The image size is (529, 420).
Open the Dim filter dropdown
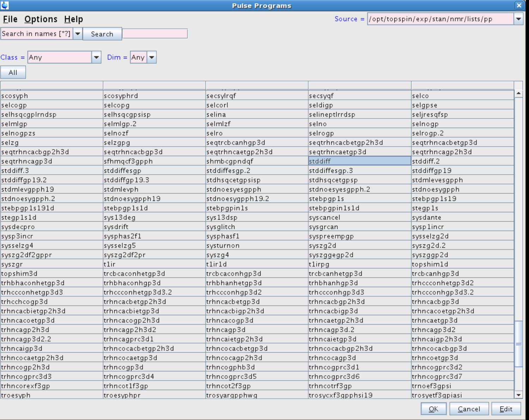coord(152,57)
